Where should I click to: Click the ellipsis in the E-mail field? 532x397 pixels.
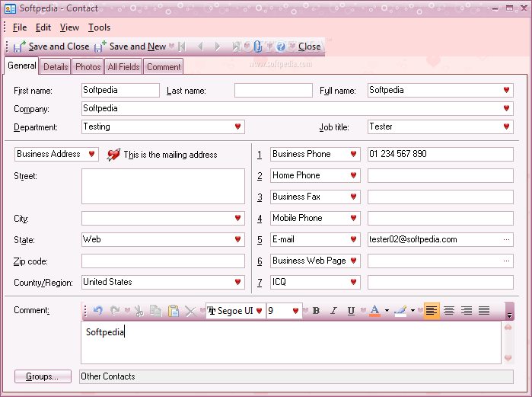506,239
